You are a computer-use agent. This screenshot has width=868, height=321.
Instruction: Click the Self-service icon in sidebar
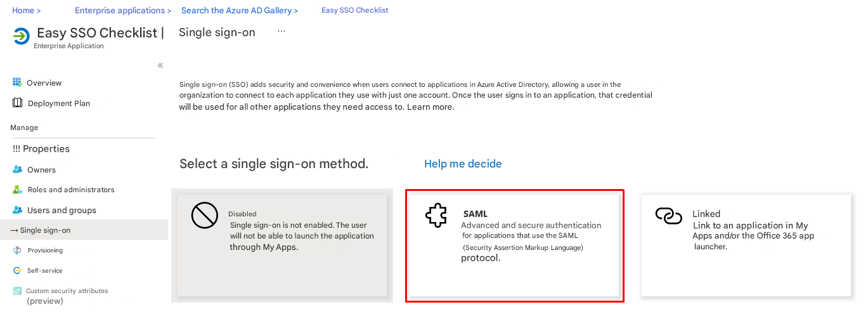pyautogui.click(x=17, y=270)
